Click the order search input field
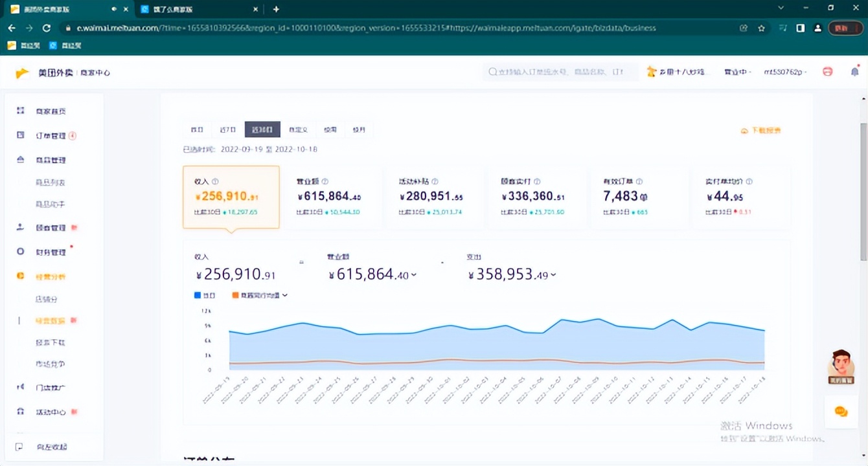This screenshot has width=868, height=466. pos(560,72)
